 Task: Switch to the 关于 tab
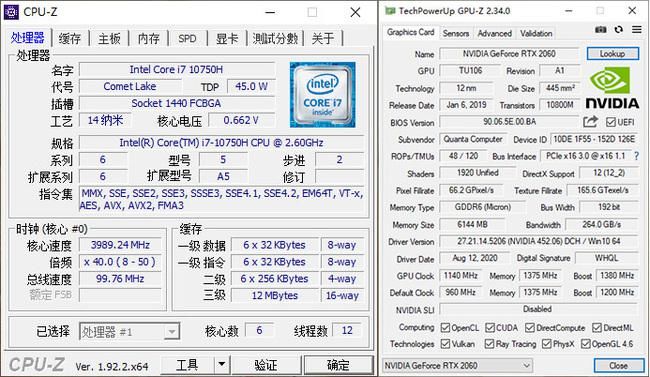(323, 39)
